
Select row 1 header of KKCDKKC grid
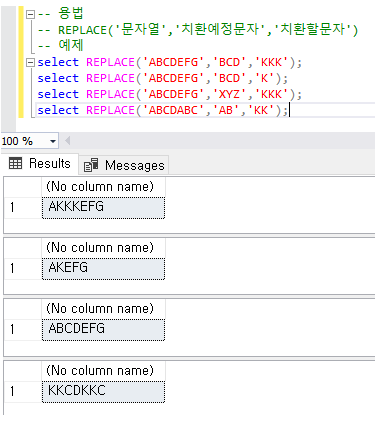pyautogui.click(x=23, y=391)
